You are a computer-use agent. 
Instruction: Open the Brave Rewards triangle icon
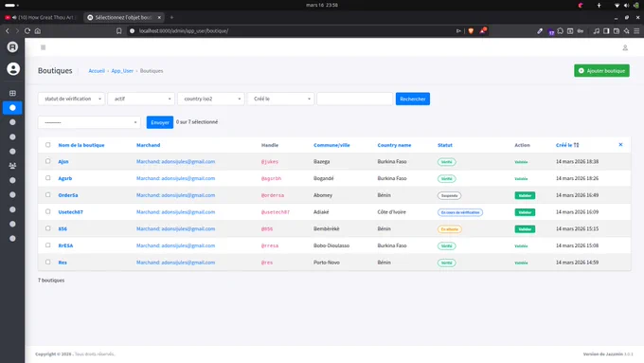pyautogui.click(x=483, y=30)
